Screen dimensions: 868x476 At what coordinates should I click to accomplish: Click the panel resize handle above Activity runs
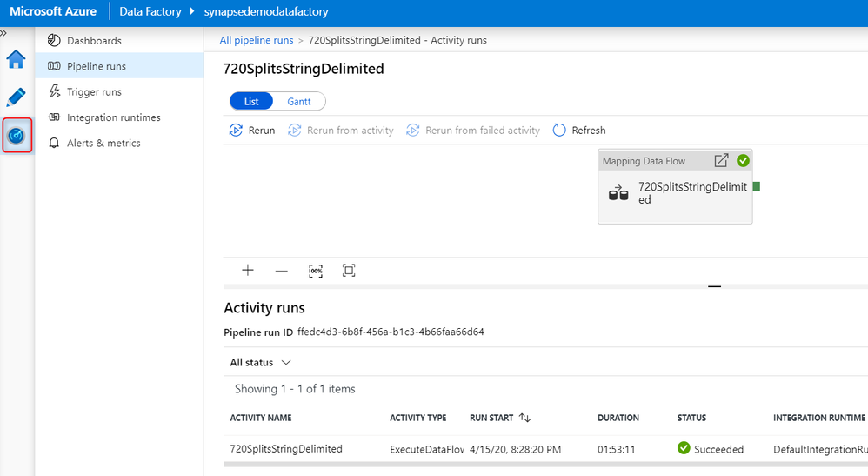point(715,286)
